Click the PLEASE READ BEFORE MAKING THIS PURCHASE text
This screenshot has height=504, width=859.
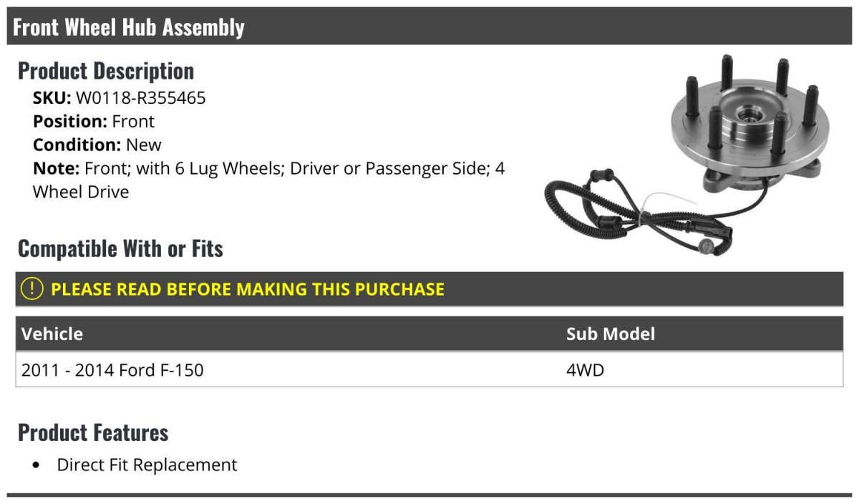click(248, 289)
